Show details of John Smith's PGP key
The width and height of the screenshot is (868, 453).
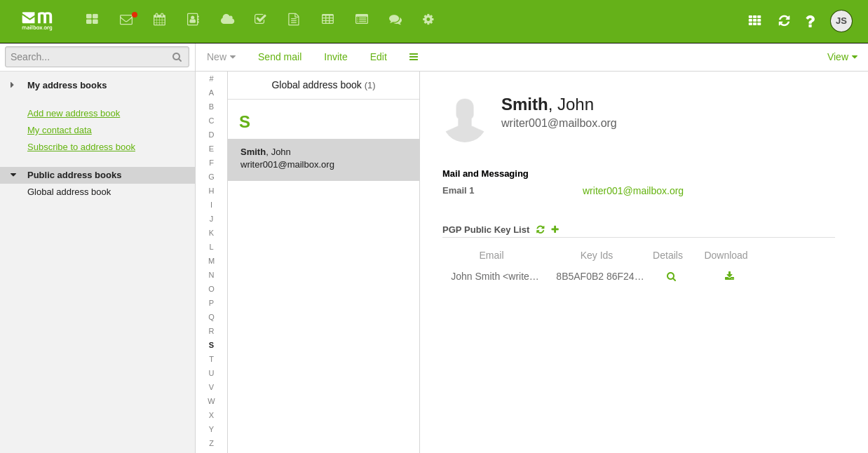[670, 276]
